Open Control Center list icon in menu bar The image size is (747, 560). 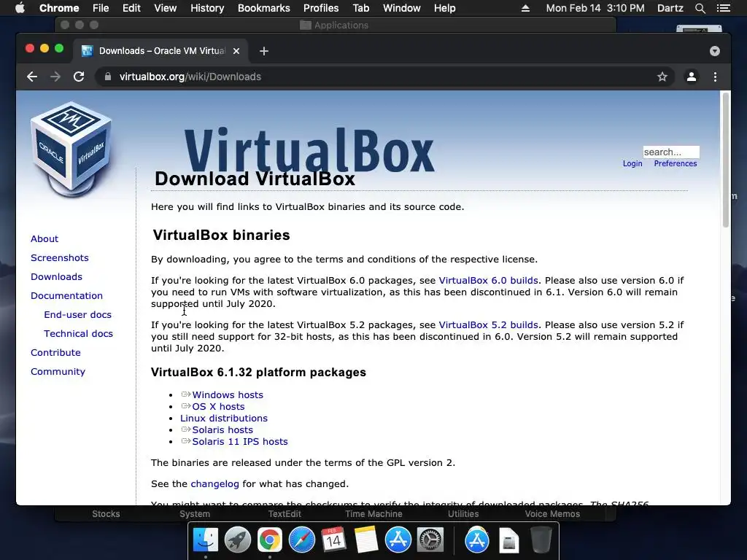click(724, 8)
